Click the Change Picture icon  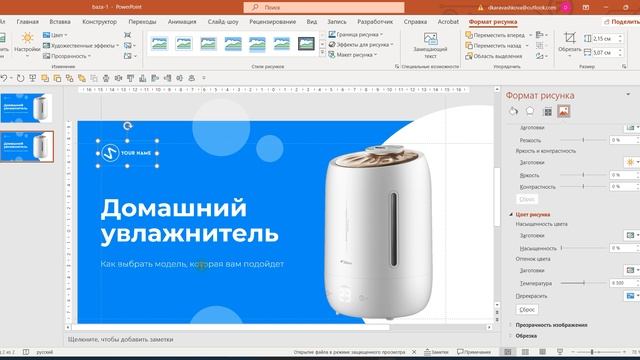coord(129,45)
